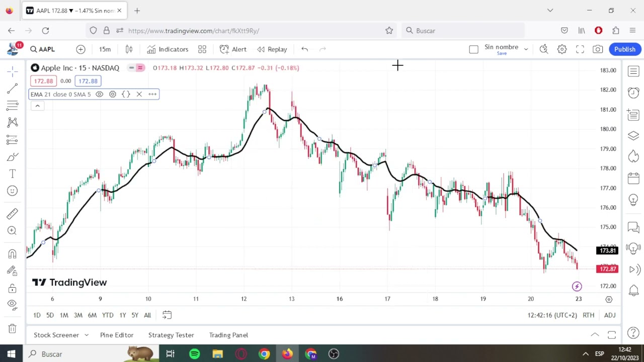Activate the zoom in tool

pos(13,231)
